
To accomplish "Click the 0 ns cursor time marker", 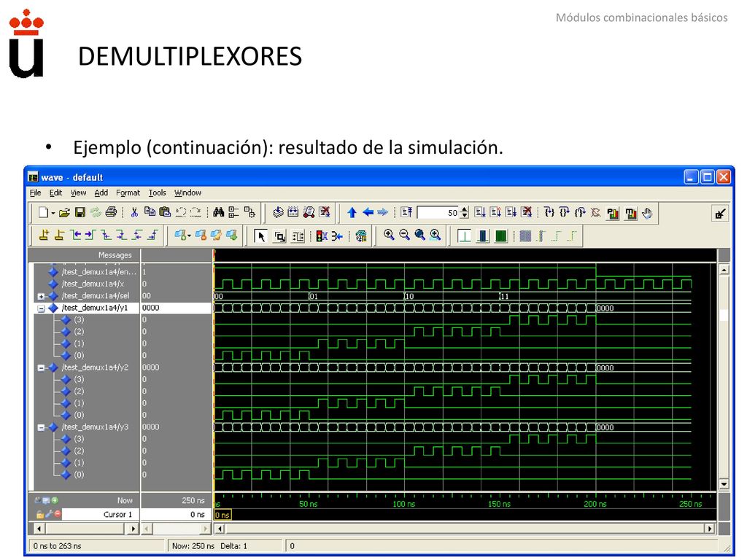I will pyautogui.click(x=222, y=515).
